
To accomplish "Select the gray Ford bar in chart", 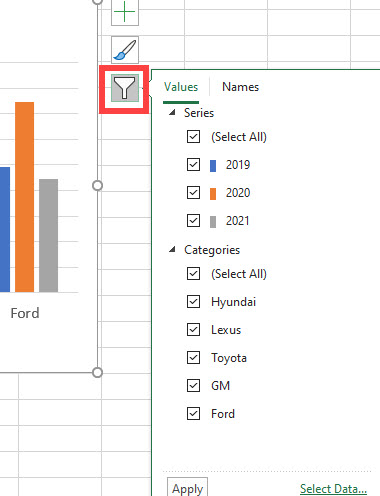I will point(49,235).
